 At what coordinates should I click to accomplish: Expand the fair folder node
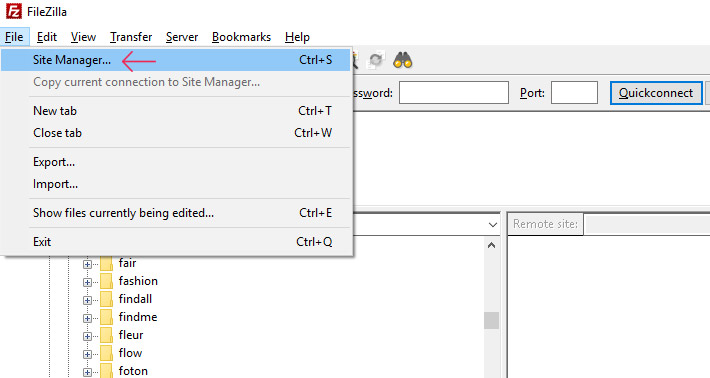pyautogui.click(x=87, y=264)
